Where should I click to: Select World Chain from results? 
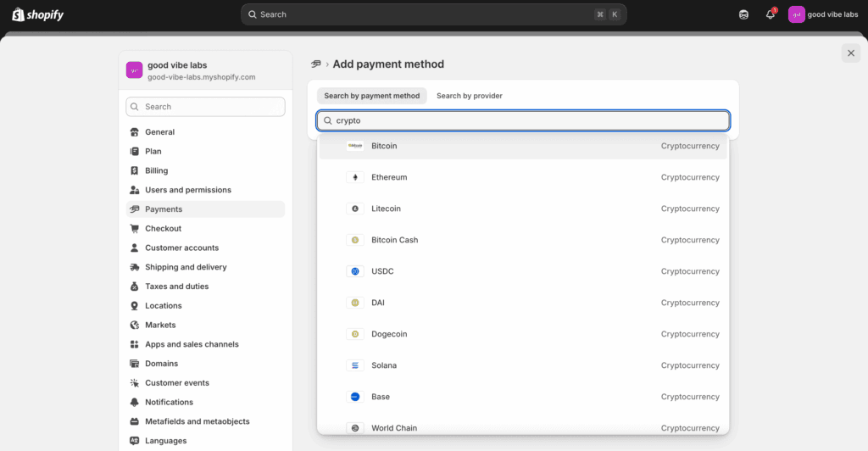[x=523, y=427]
